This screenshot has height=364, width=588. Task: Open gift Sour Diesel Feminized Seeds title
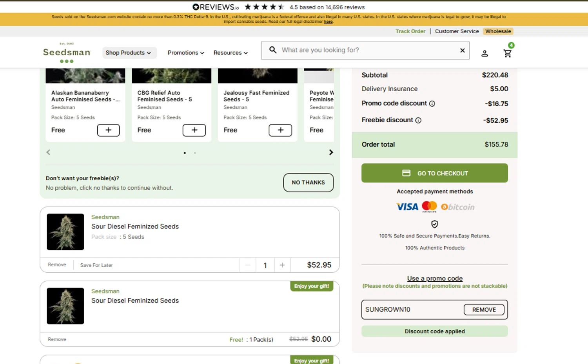tap(135, 301)
